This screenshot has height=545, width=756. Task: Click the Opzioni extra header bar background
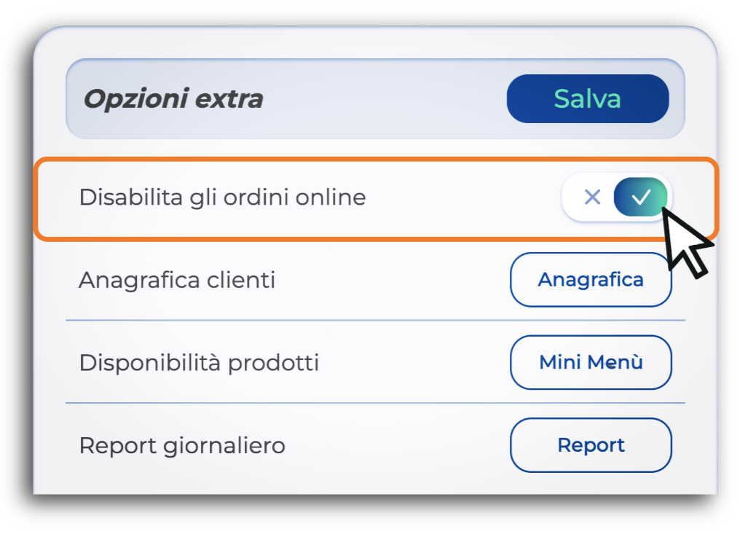[x=375, y=99]
